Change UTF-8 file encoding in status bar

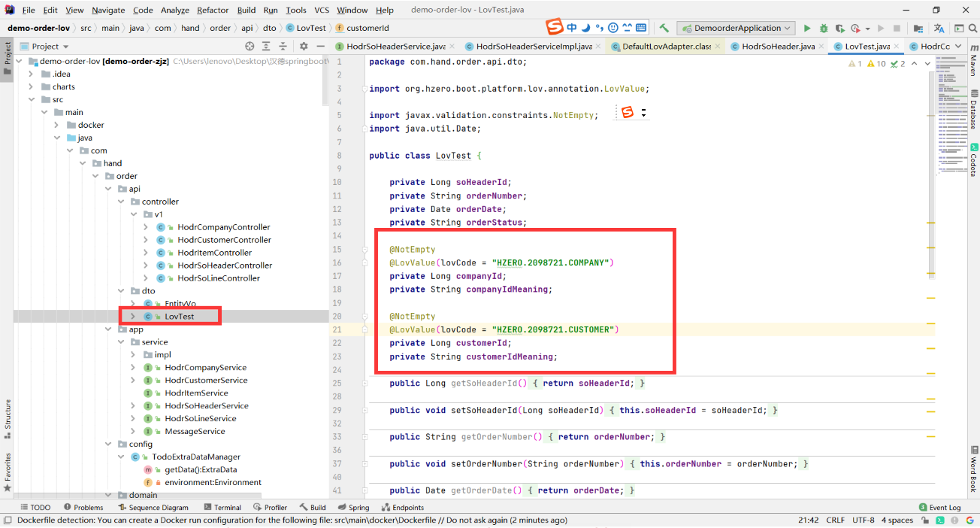pyautogui.click(x=863, y=520)
